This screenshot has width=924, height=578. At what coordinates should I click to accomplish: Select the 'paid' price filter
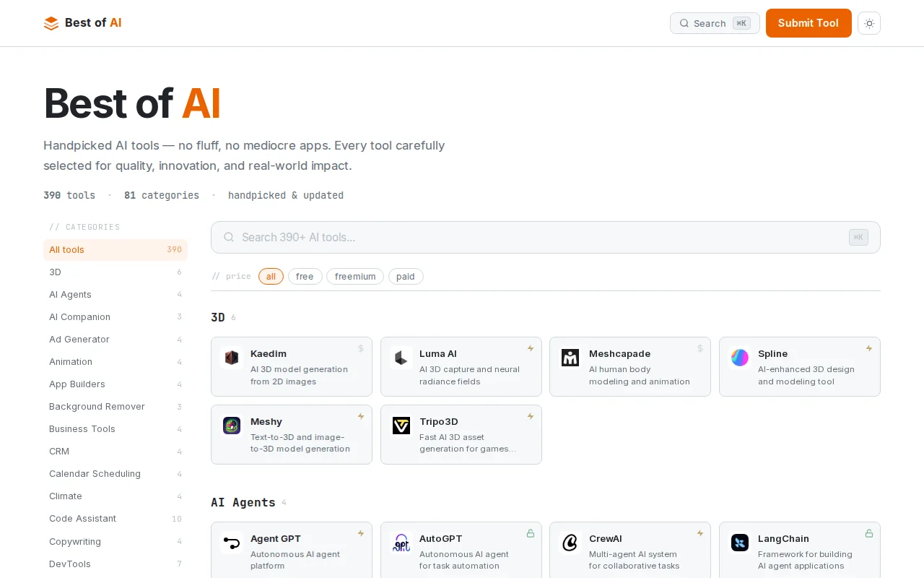coord(406,276)
